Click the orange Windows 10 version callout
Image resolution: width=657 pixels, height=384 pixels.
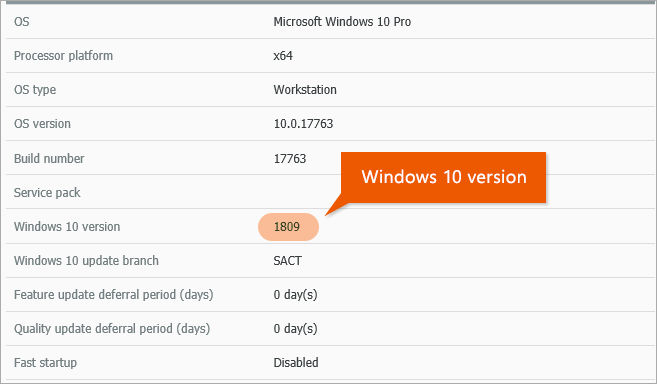(443, 177)
